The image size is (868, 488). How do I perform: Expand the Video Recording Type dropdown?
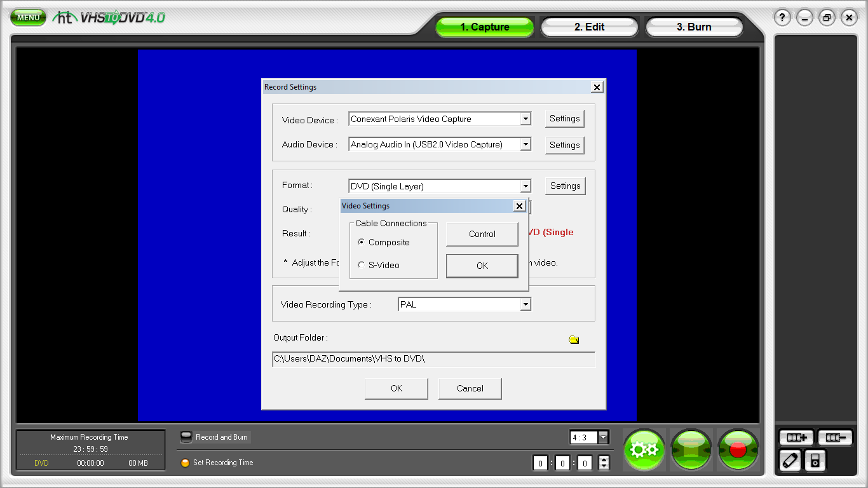[x=526, y=304]
